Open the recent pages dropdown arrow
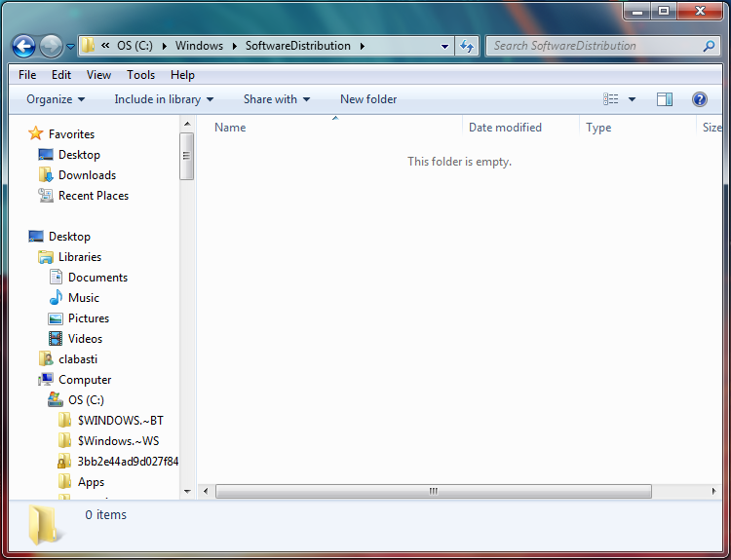This screenshot has width=731, height=560. click(x=70, y=47)
